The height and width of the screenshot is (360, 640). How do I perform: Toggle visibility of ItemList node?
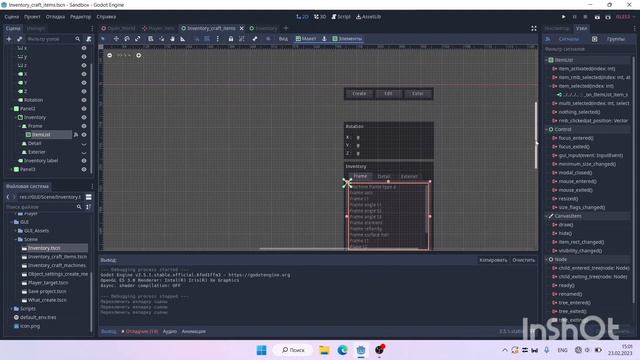pos(84,135)
